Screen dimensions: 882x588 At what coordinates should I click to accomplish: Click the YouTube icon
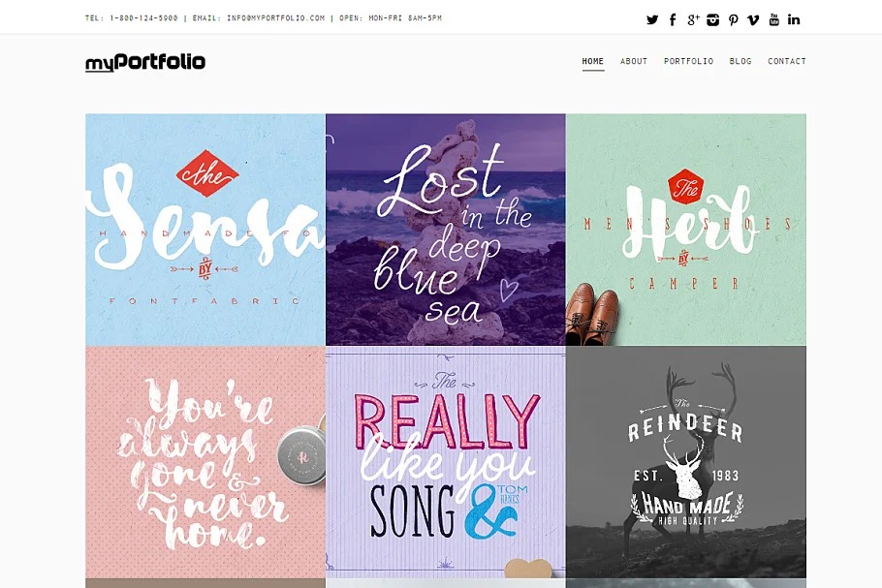pyautogui.click(x=774, y=19)
